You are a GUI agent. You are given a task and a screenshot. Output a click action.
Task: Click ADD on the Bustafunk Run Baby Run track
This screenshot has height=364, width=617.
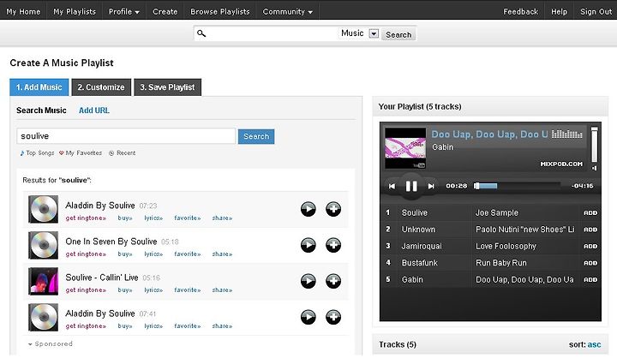click(x=590, y=263)
